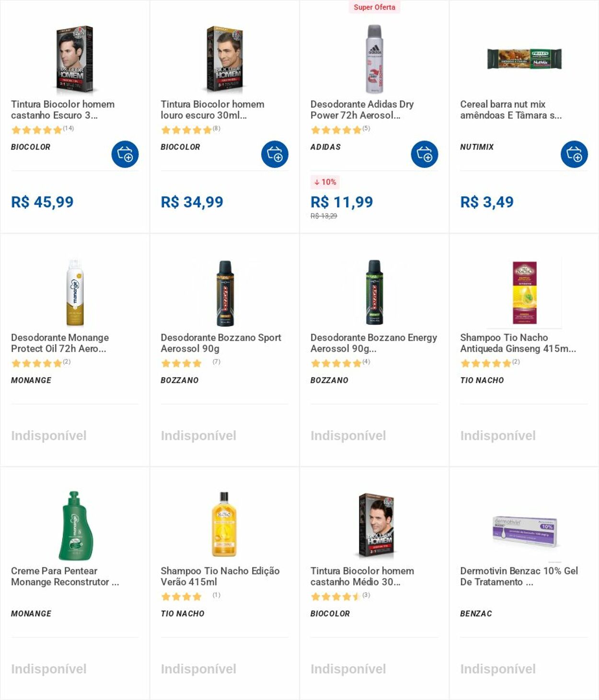View Bozzano Energy deodorant image

(x=375, y=293)
